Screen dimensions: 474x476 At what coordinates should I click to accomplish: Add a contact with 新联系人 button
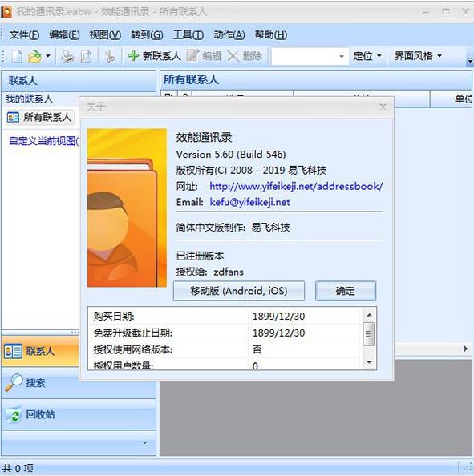click(154, 56)
